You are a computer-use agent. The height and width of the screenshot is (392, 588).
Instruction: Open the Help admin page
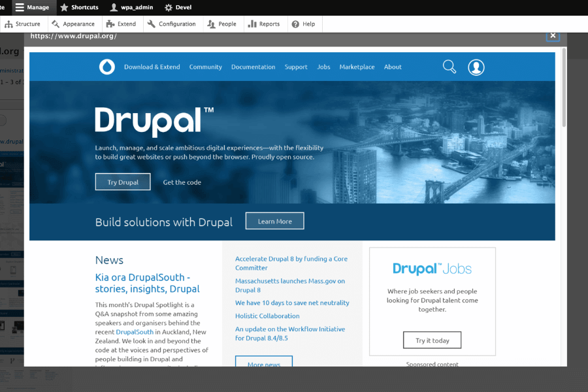(303, 24)
